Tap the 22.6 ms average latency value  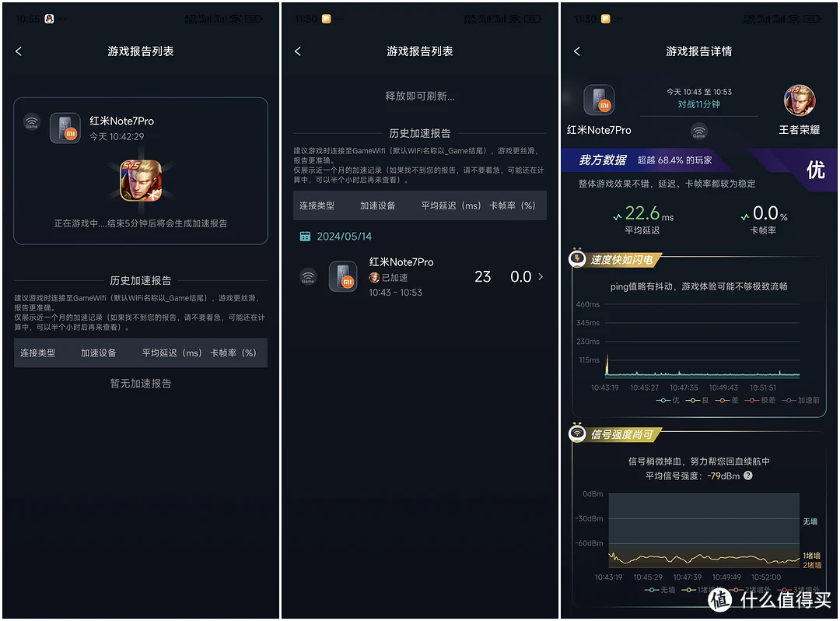[x=649, y=213]
